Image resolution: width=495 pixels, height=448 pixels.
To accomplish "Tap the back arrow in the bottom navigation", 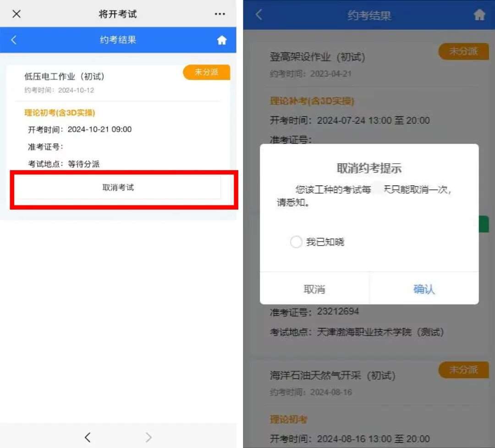I will pos(88,437).
